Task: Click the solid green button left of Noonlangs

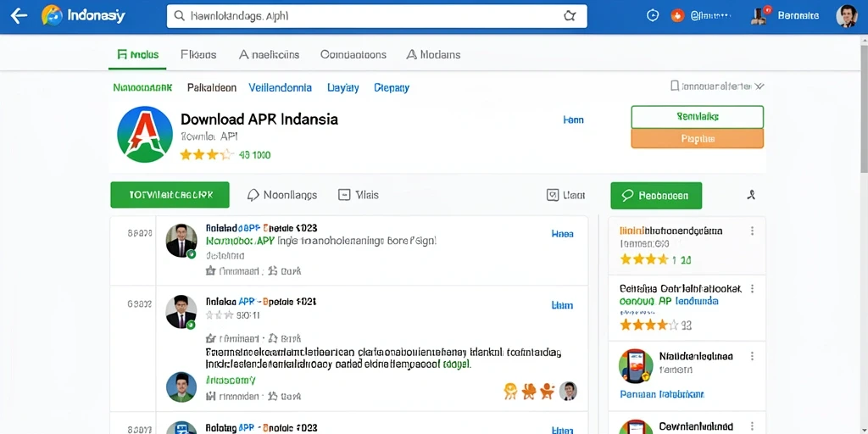Action: coord(170,195)
